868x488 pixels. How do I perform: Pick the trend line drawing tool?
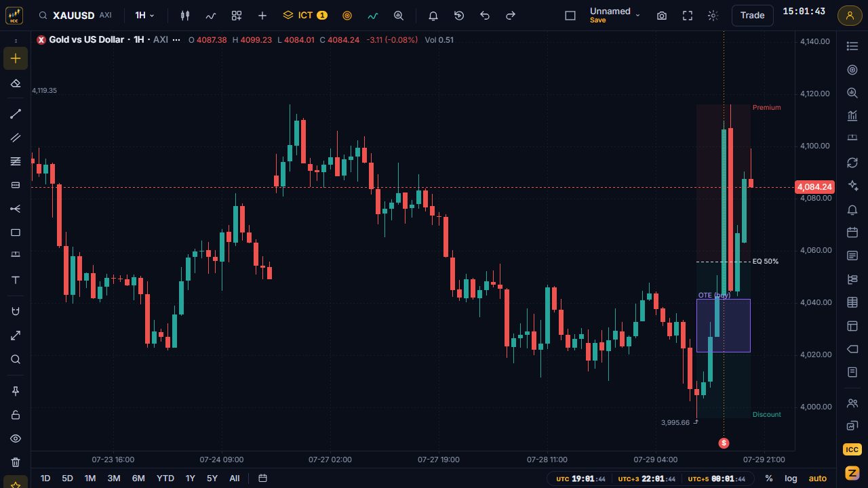[x=16, y=114]
